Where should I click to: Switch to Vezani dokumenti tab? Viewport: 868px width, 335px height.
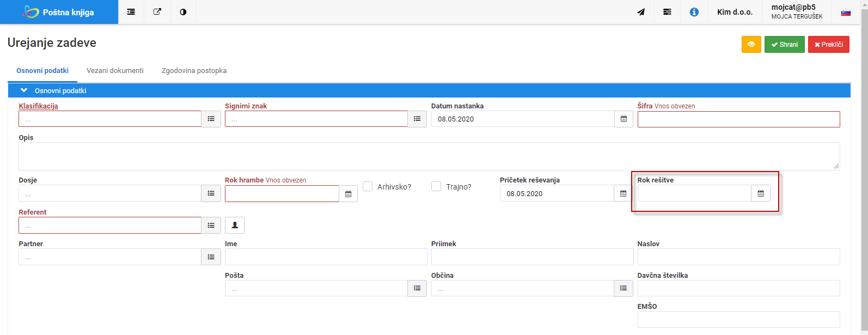coord(115,71)
